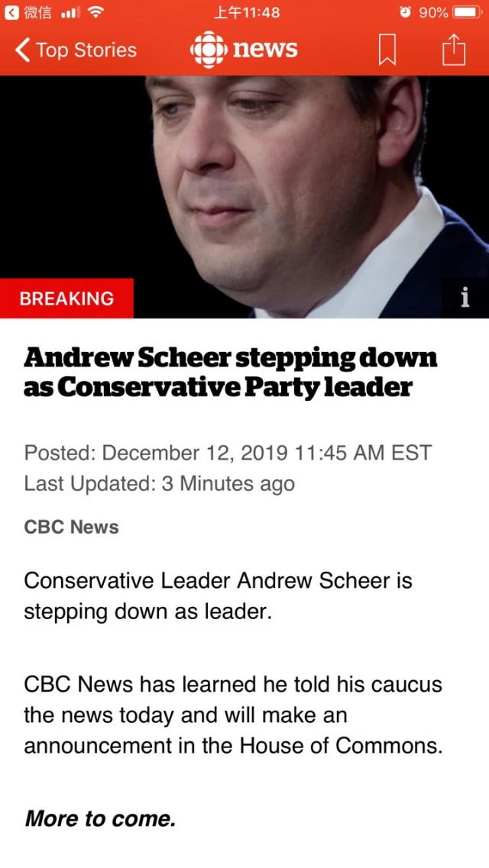Tap the Posted December 12, 2019 timestamp

tap(228, 453)
